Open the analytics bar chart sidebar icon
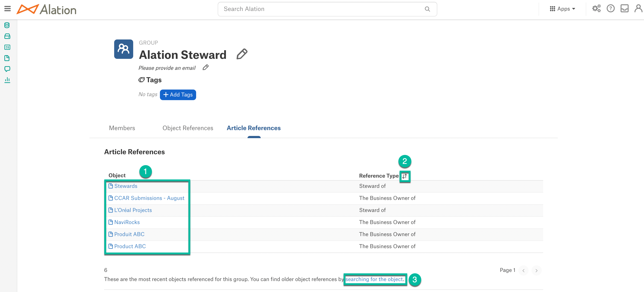The image size is (644, 292). click(7, 80)
